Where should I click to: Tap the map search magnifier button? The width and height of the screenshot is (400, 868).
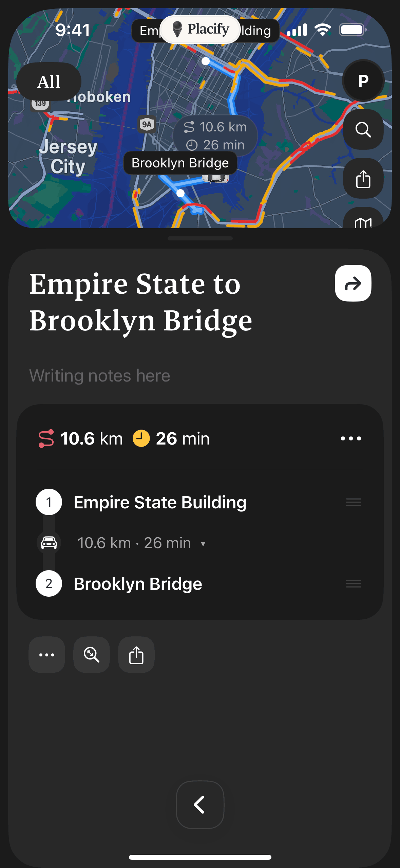(363, 130)
